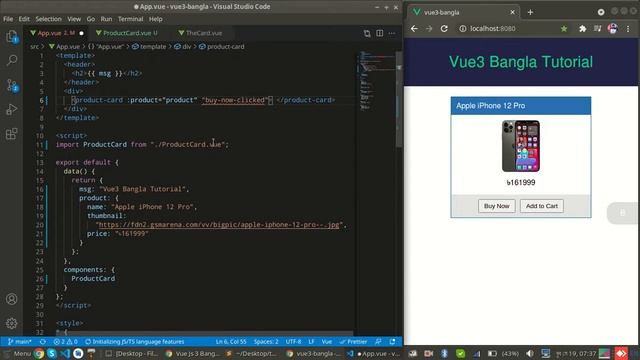
Task: Close the vue3-bangla browser tab
Action: click(512, 12)
